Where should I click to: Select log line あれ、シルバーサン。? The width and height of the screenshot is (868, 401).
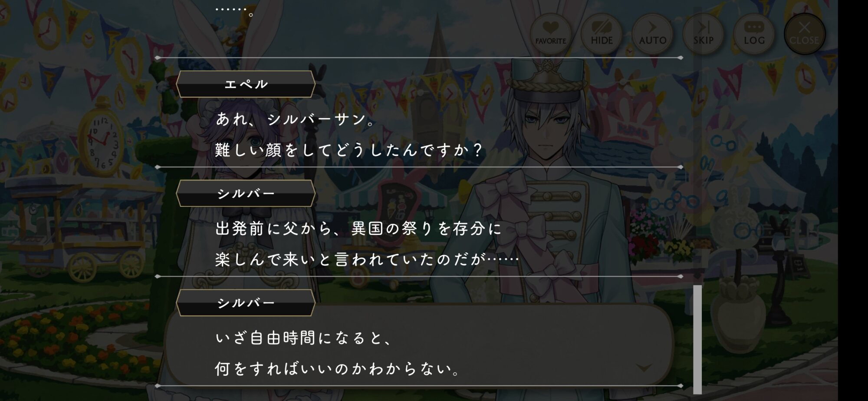point(295,119)
